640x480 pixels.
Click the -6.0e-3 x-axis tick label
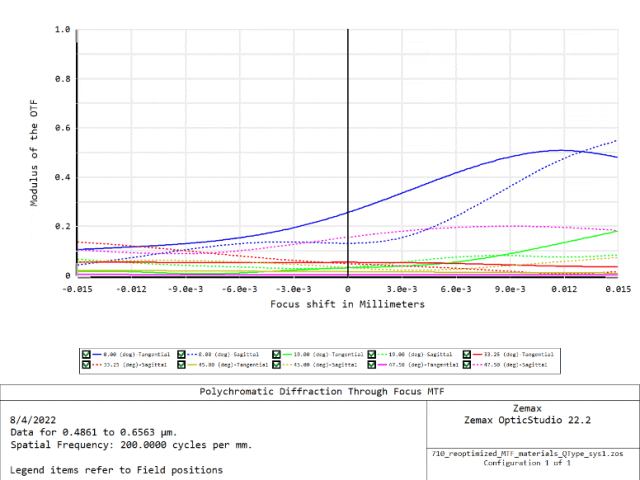pyautogui.click(x=240, y=289)
